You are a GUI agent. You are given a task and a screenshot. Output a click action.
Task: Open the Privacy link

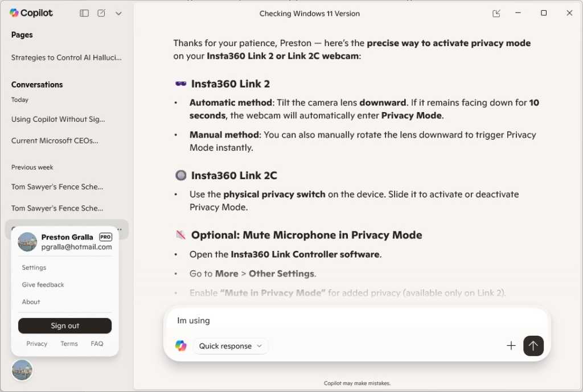[36, 344]
